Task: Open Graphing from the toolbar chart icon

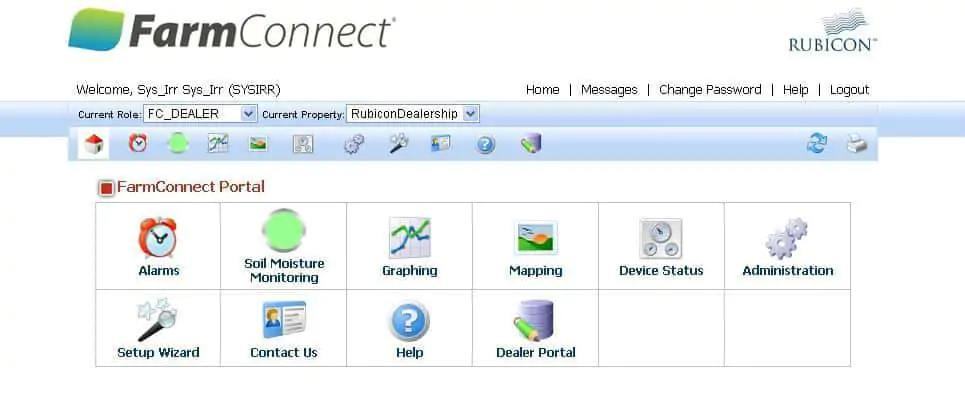Action: [218, 143]
